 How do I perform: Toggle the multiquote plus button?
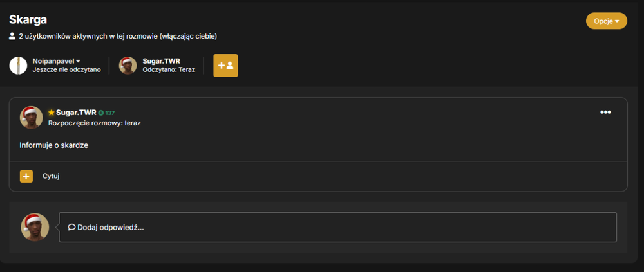pos(26,176)
